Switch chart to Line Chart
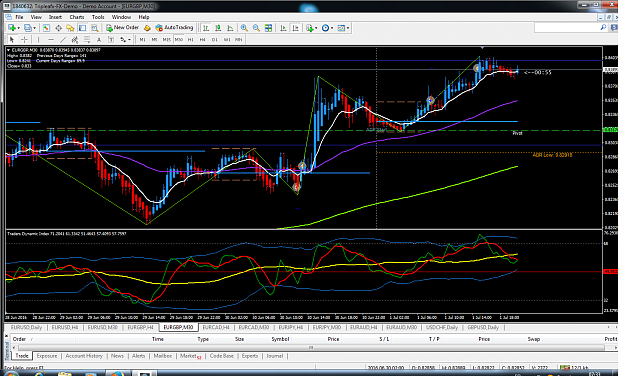The height and width of the screenshot is (376, 625). (x=230, y=28)
